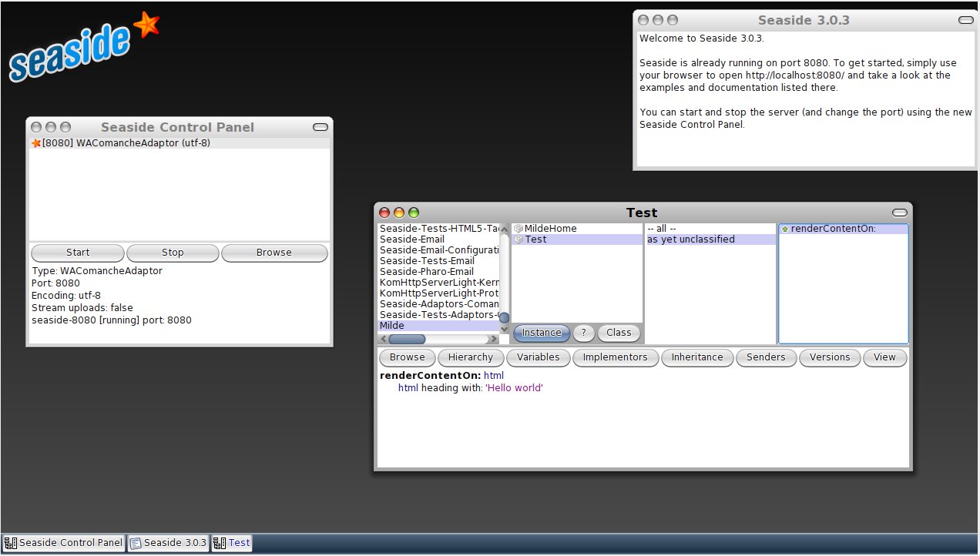This screenshot has height=556, width=980.
Task: Click the 'Hello world' string in code pane
Action: click(514, 388)
